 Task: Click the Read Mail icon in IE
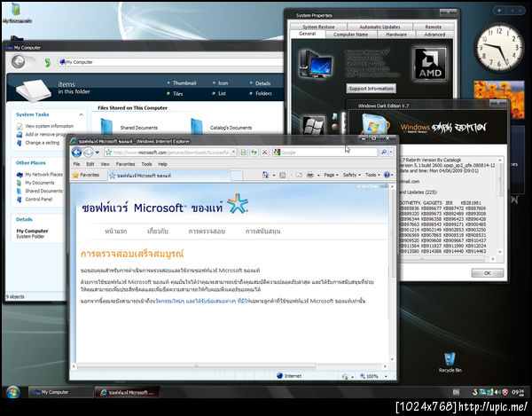(x=299, y=175)
